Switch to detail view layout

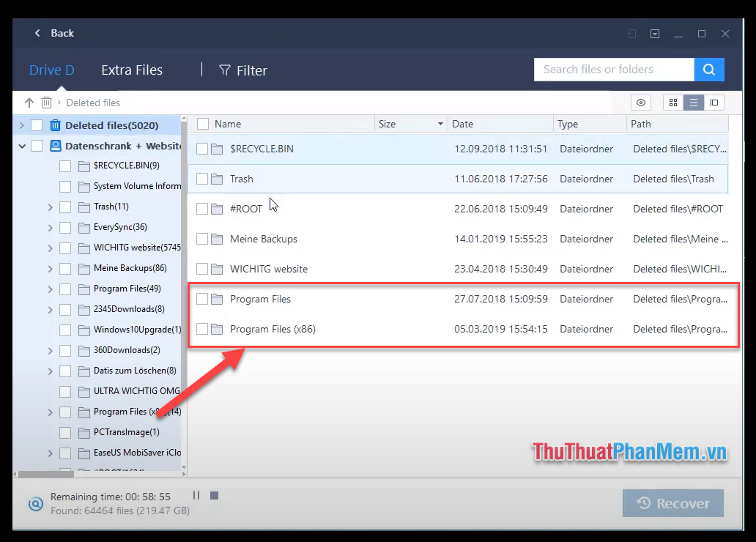pyautogui.click(x=714, y=103)
